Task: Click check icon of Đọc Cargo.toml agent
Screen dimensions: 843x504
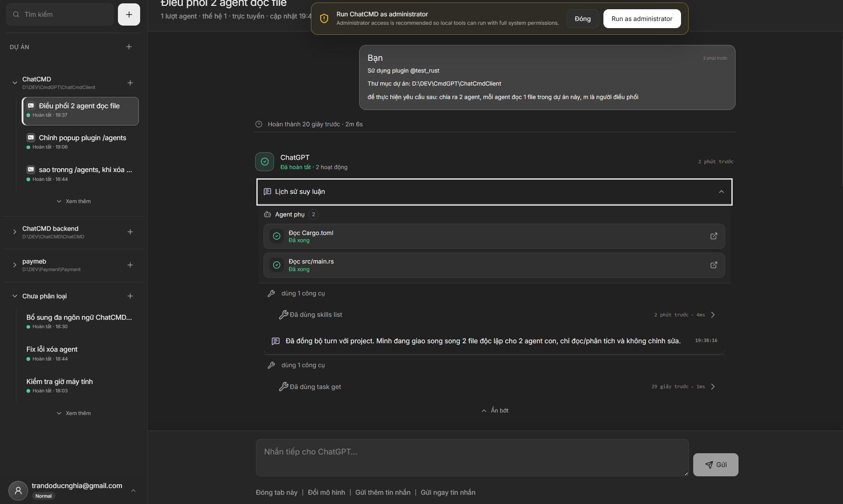Action: [x=277, y=236]
